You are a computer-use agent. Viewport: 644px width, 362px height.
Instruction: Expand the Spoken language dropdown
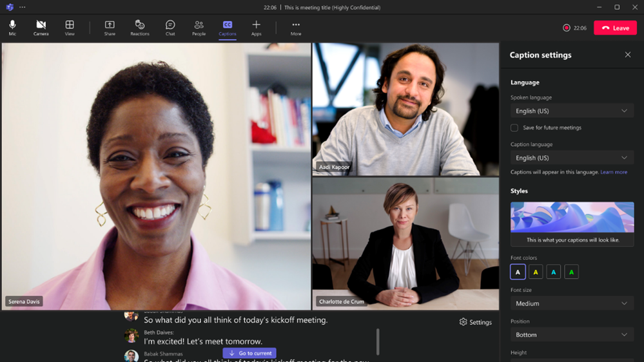[x=572, y=111]
